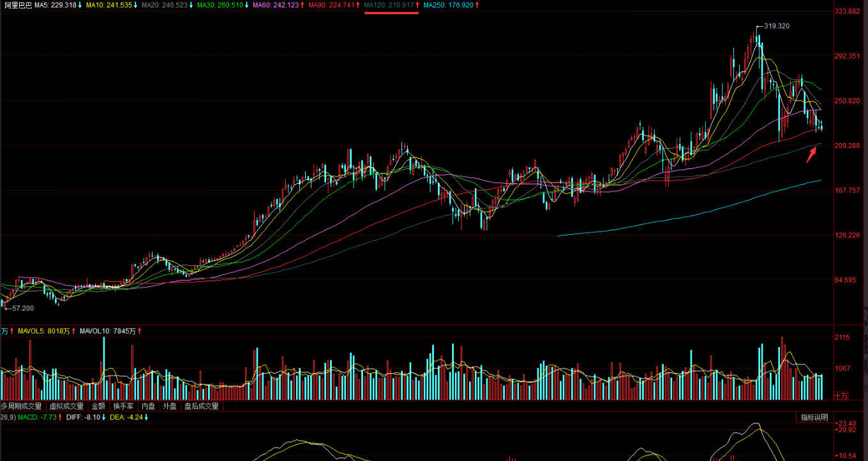The height and width of the screenshot is (461, 868).
Task: Click the 333.882 price axis label
Action: point(847,11)
